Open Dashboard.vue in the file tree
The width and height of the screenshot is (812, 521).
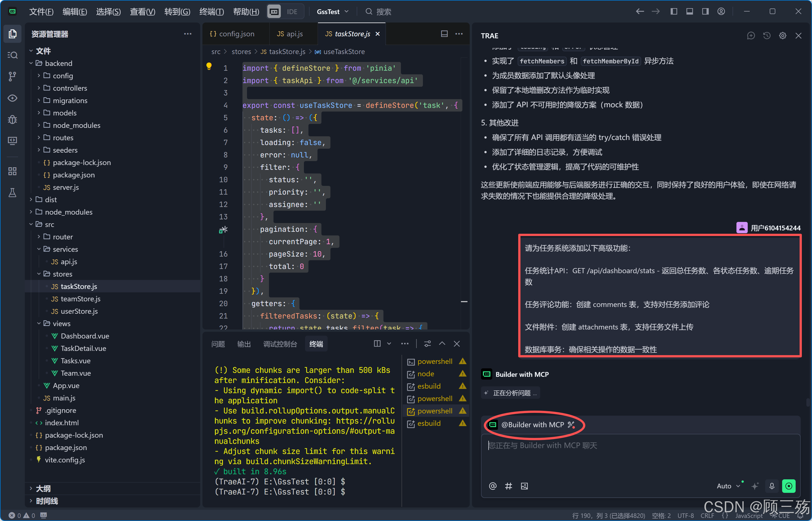tap(85, 336)
